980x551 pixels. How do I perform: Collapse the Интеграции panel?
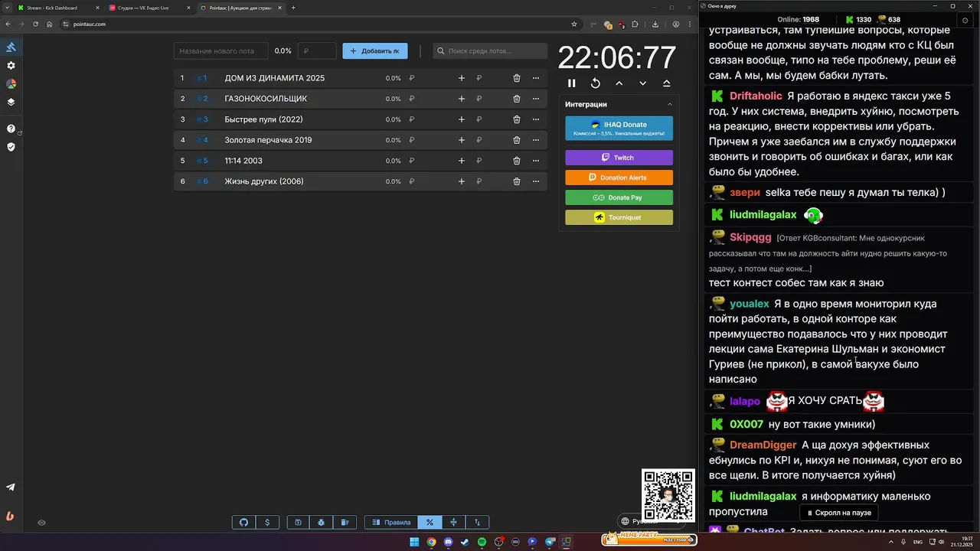click(670, 104)
